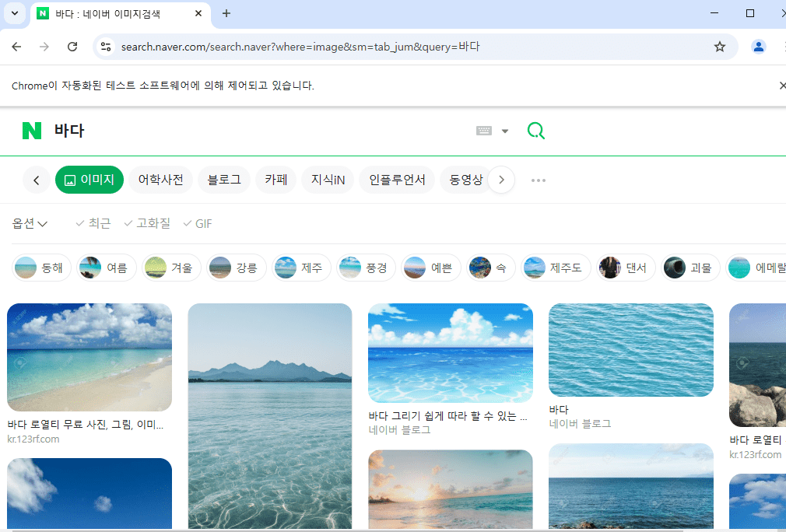The width and height of the screenshot is (786, 532).
Task: Open the dark blue horizon sea thumbnail
Action: pos(630,486)
